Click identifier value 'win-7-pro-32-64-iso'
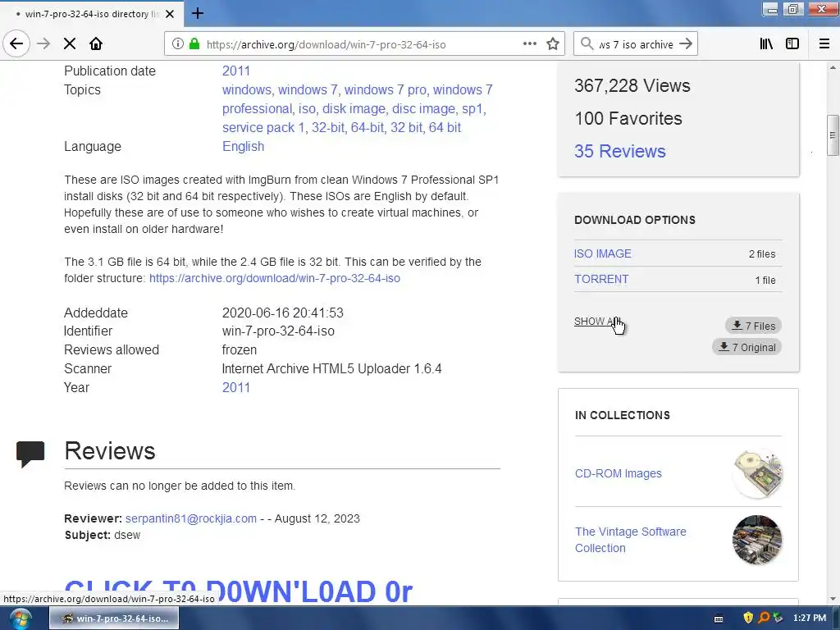This screenshot has width=840, height=630. 278,331
